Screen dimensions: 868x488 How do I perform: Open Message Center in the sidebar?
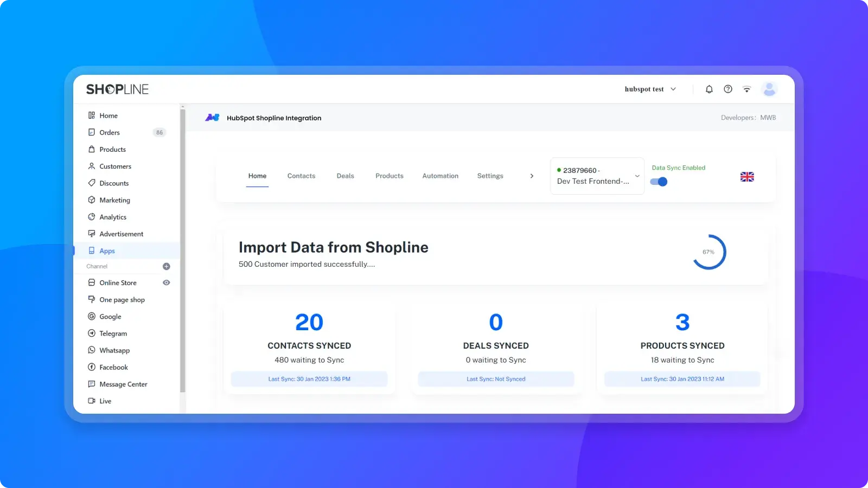click(123, 384)
